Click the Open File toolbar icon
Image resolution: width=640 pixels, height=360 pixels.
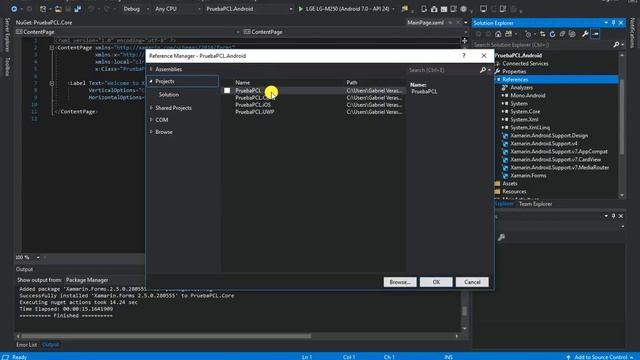click(x=58, y=9)
